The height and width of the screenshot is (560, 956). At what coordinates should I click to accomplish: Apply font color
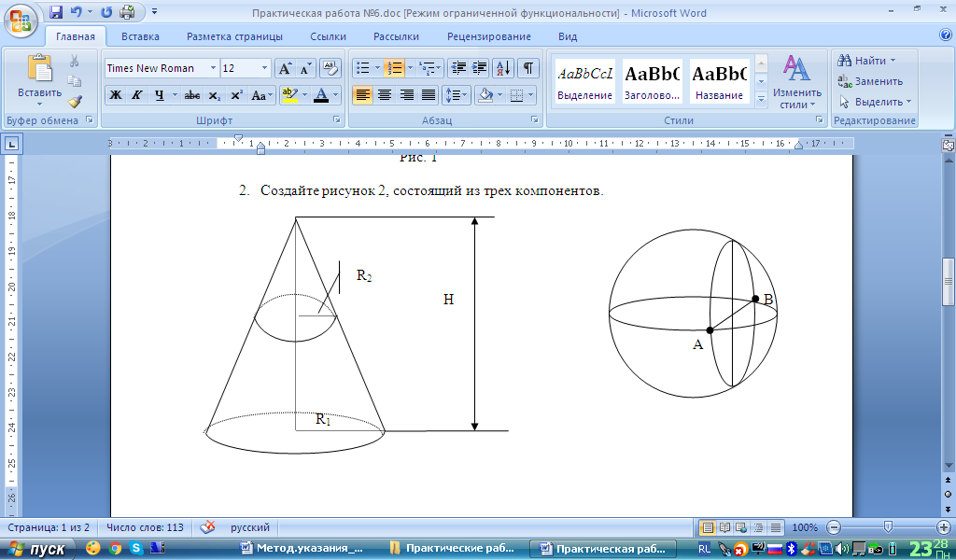(x=321, y=95)
